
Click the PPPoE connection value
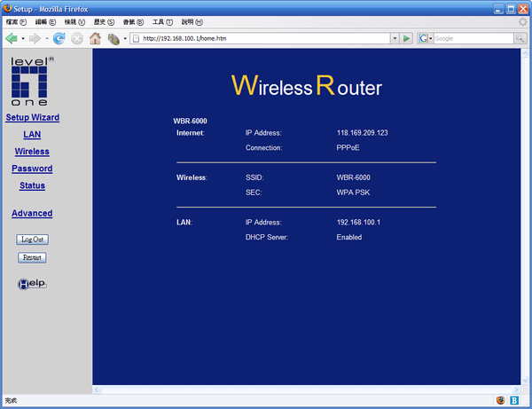click(348, 147)
